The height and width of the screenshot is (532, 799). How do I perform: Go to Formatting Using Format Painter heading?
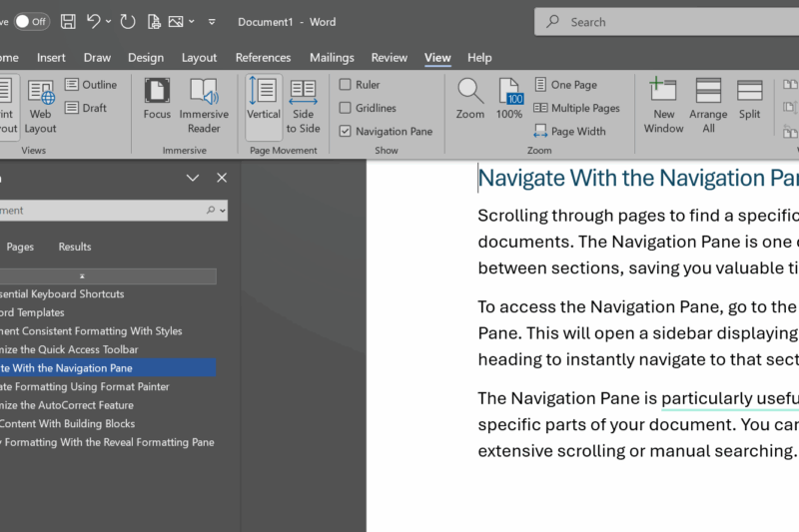click(x=108, y=387)
